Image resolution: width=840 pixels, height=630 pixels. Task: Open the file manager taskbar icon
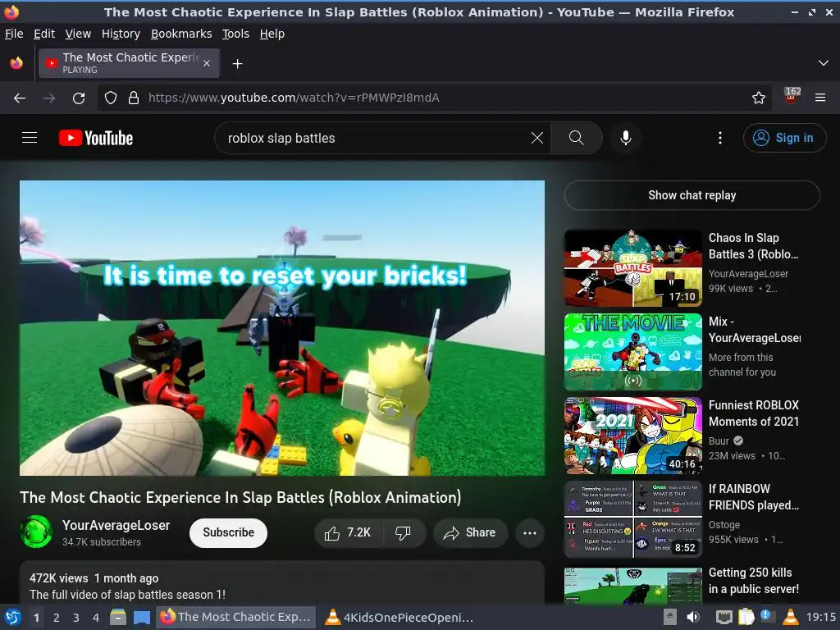click(x=118, y=617)
